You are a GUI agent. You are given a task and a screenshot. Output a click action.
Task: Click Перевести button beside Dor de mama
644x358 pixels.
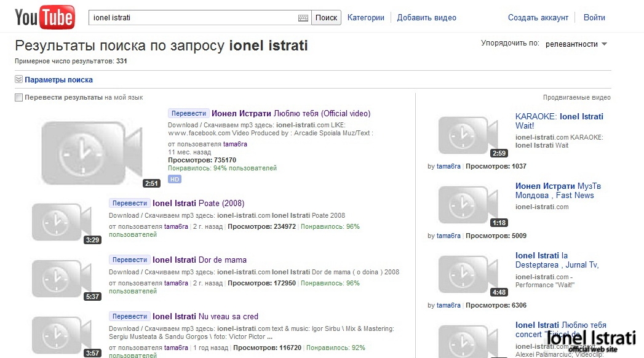pyautogui.click(x=130, y=260)
